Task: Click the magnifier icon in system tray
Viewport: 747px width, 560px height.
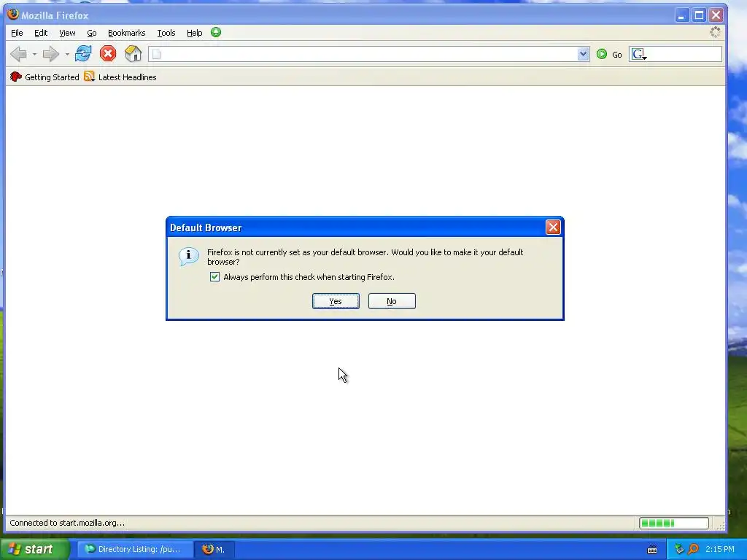Action: click(x=693, y=549)
